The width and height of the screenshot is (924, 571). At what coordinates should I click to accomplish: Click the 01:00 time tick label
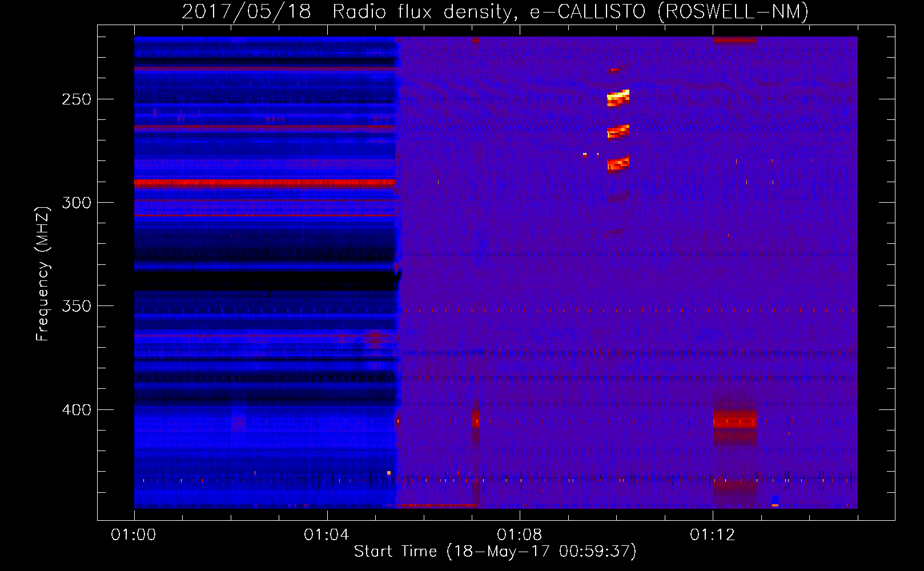[x=134, y=535]
